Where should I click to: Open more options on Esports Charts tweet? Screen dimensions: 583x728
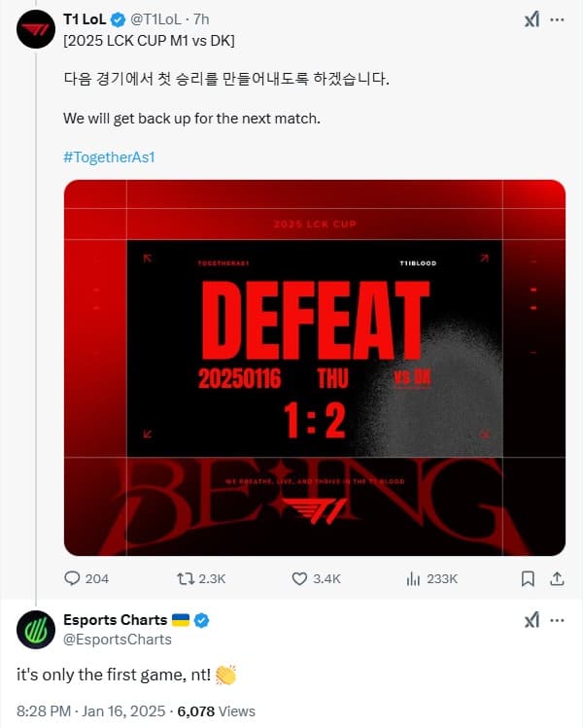tap(557, 620)
